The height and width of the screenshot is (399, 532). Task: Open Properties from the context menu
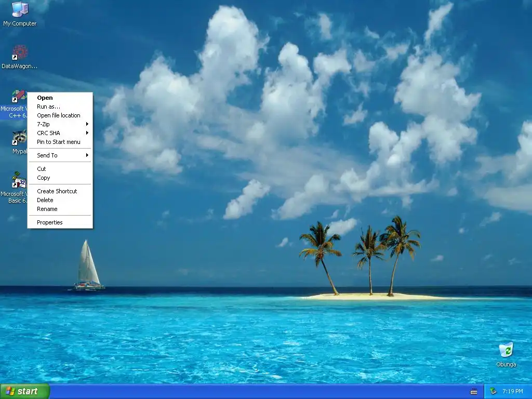coord(60,222)
